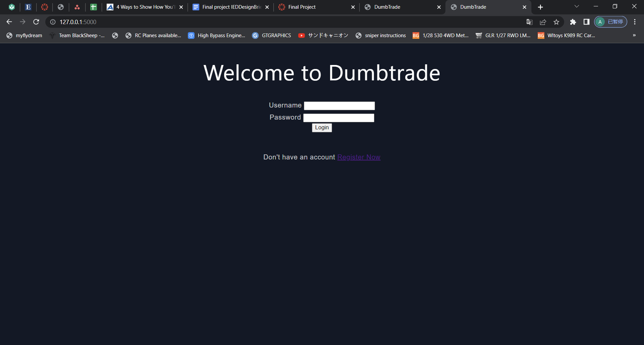Open the GTGRAPHICS bookmark
This screenshot has height=345, width=644.
[272, 36]
